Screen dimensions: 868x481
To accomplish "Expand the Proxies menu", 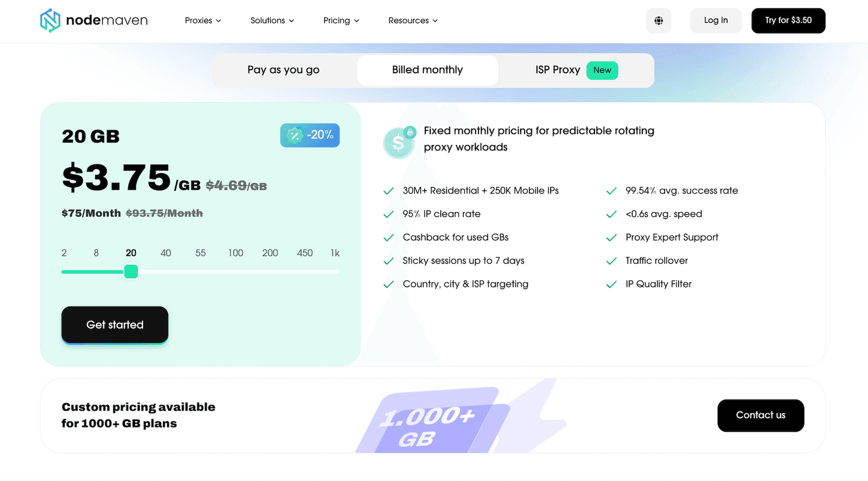I will [203, 21].
